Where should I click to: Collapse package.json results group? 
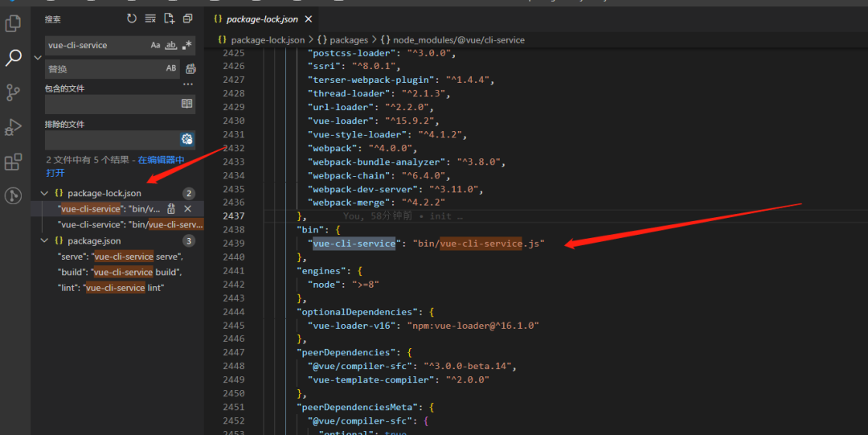pyautogui.click(x=44, y=240)
